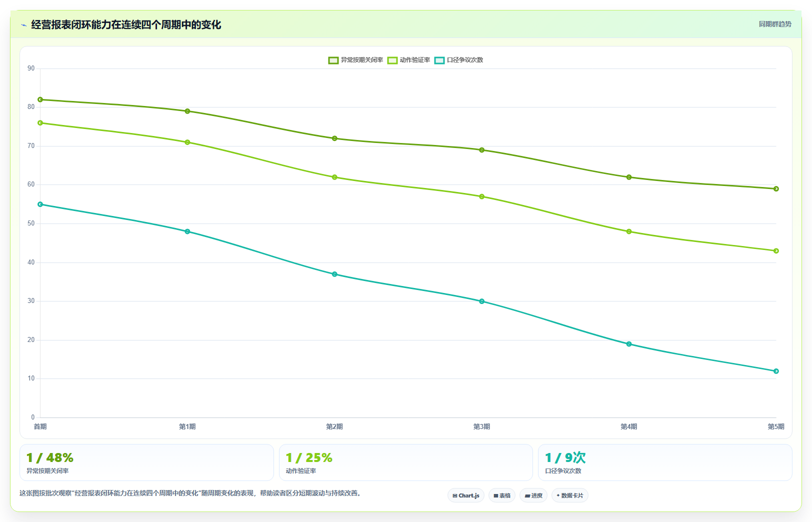Click the Chart.js tag button
The width and height of the screenshot is (812, 522).
466,495
